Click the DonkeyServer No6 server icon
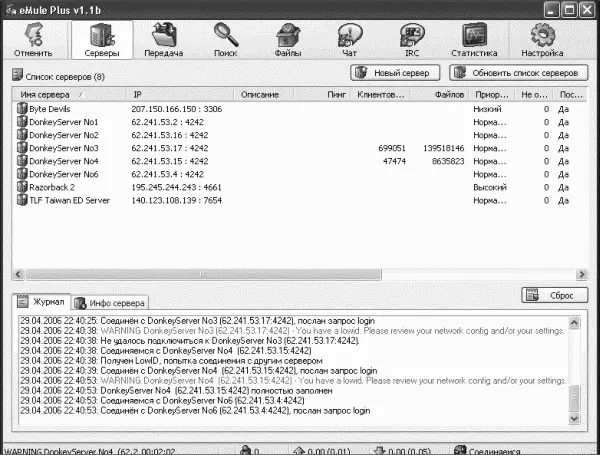The image size is (600, 455). click(x=22, y=174)
